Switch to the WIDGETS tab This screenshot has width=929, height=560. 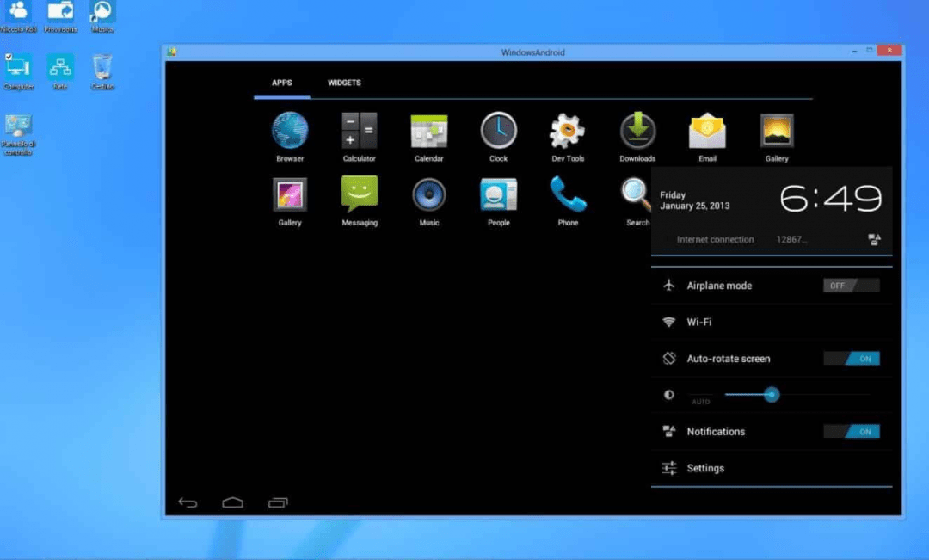[344, 83]
